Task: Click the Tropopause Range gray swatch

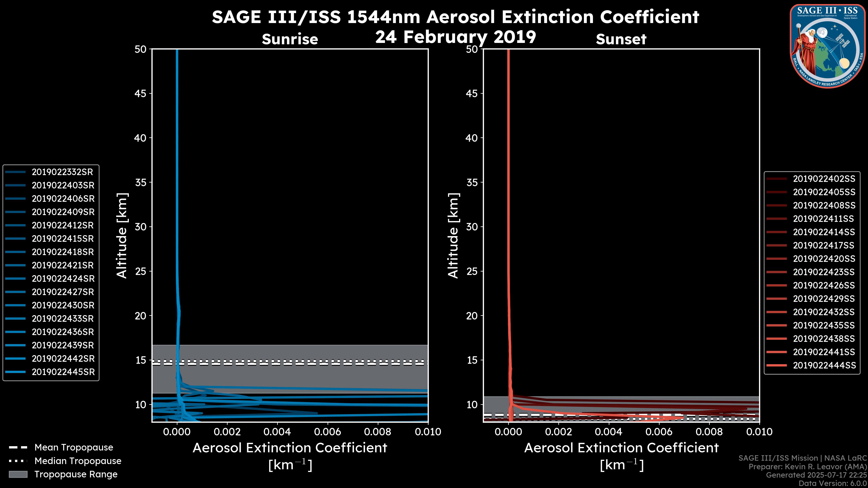Action: pyautogui.click(x=18, y=474)
